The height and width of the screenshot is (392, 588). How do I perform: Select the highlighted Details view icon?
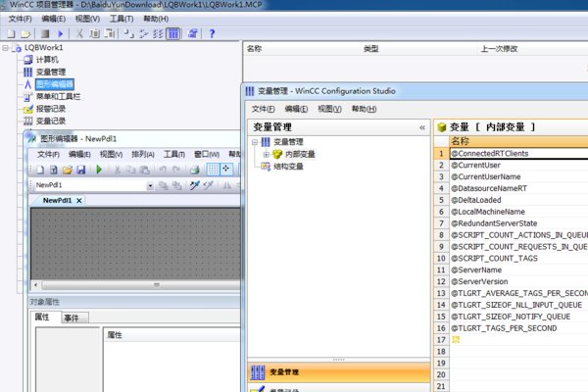point(172,34)
